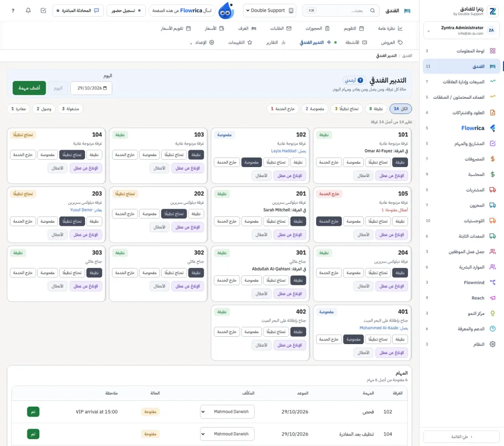Open the tasks checklist icon in header
The image size is (504, 446).
[44, 11]
